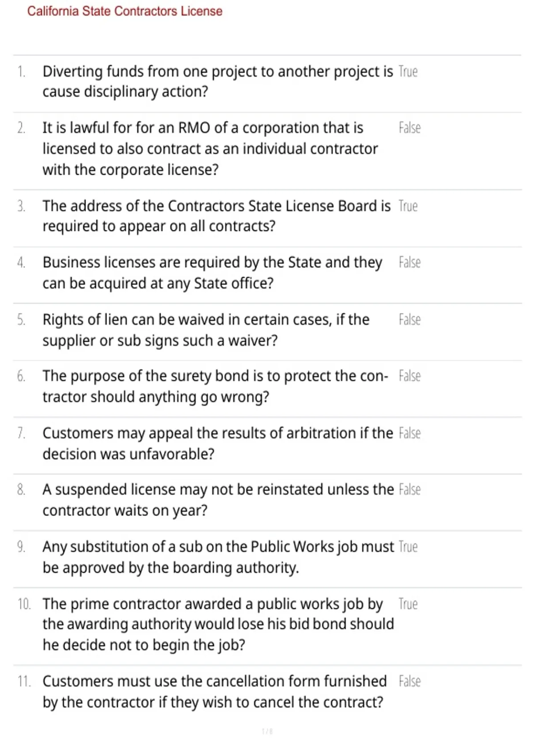Click the True answer for question 10

pos(408,604)
